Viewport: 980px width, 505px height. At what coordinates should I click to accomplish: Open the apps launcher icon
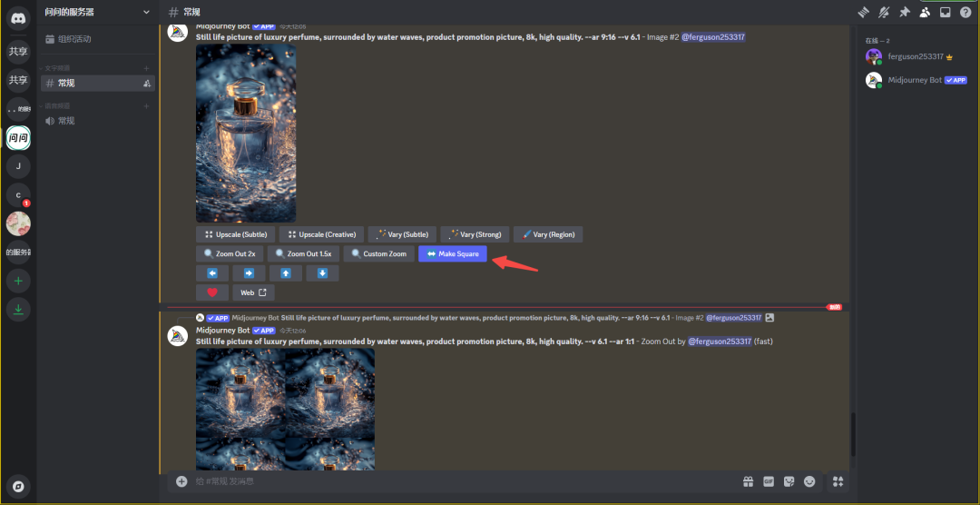click(838, 481)
